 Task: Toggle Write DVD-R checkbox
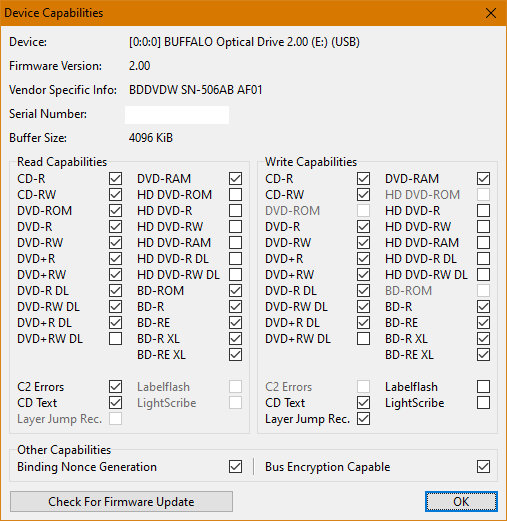tap(363, 227)
